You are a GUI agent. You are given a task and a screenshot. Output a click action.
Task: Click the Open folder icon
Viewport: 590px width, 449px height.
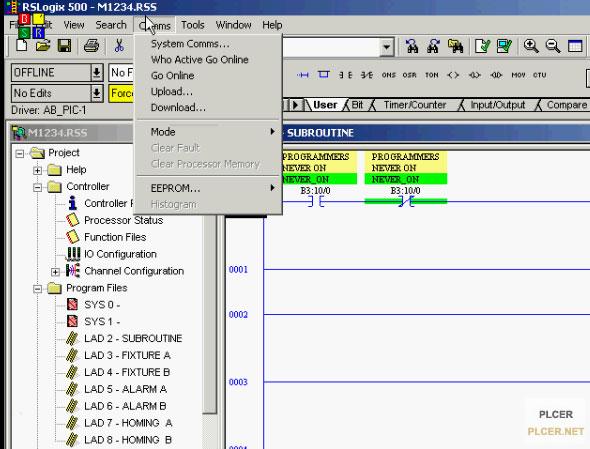click(x=43, y=46)
